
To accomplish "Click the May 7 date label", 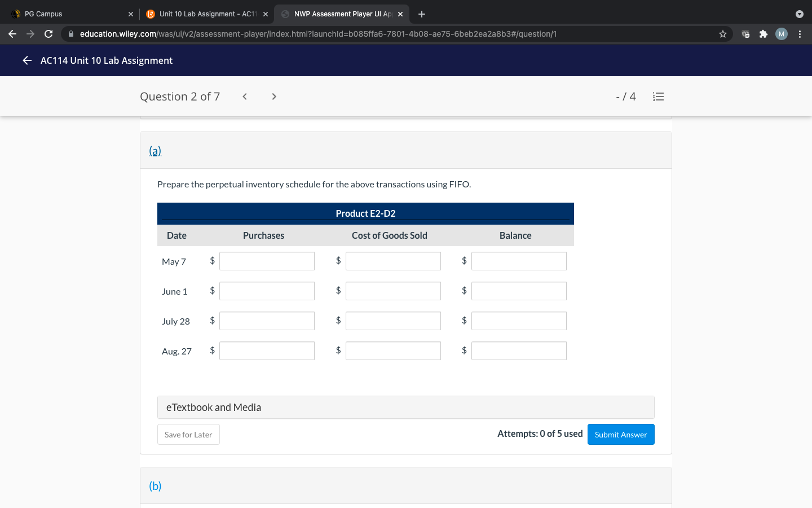I will pos(174,261).
